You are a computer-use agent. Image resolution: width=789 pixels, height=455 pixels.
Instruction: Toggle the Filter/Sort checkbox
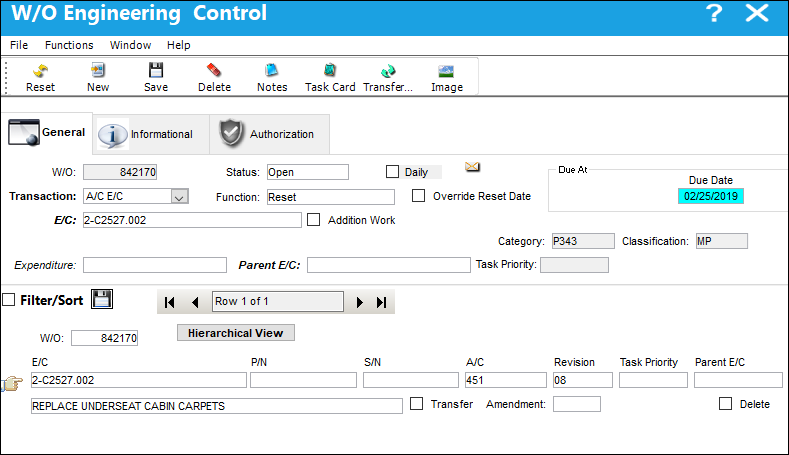coord(9,300)
